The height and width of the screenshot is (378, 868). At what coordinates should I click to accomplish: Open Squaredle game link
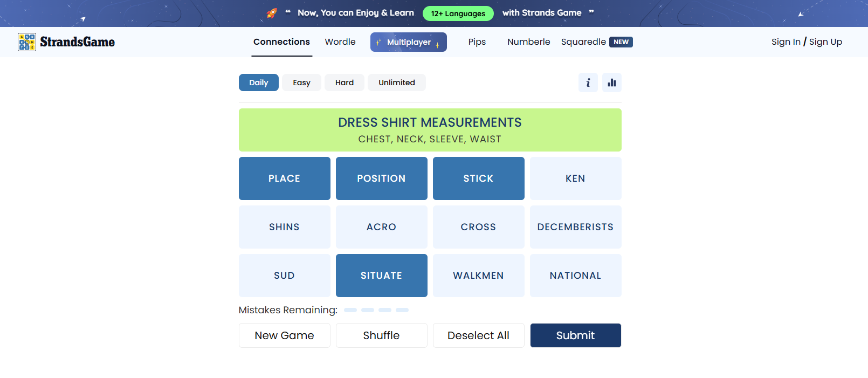[583, 42]
